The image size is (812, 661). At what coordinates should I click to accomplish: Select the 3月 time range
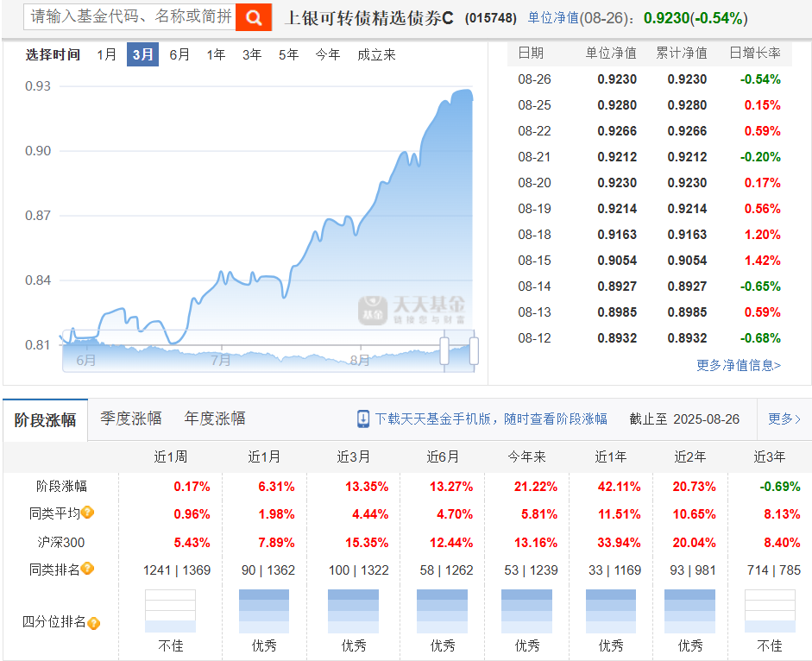[x=142, y=54]
